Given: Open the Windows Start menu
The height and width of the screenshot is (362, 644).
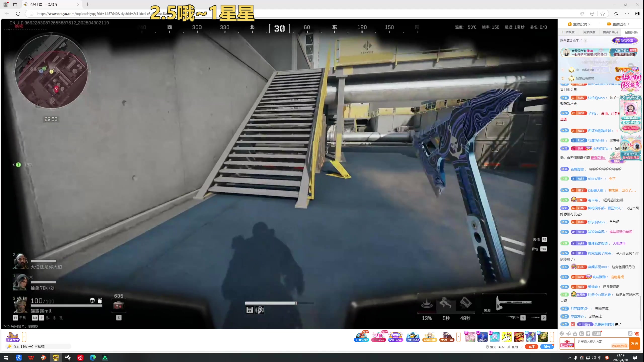Looking at the screenshot, I should (x=6, y=357).
